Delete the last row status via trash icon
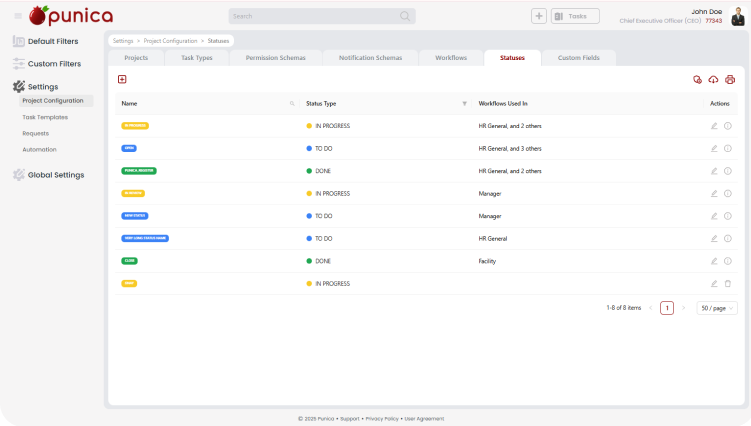The image size is (751, 426). 728,284
